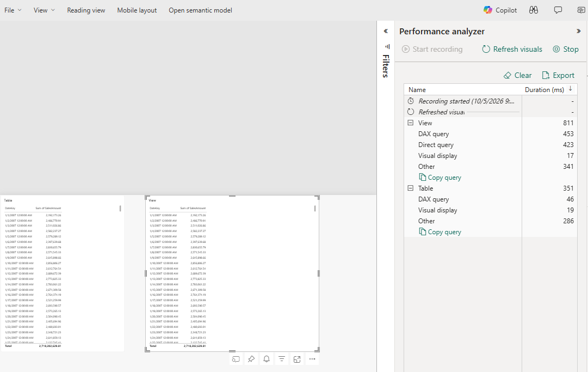
Task: Click the View visual's vertical scrollbar
Action: 315,209
